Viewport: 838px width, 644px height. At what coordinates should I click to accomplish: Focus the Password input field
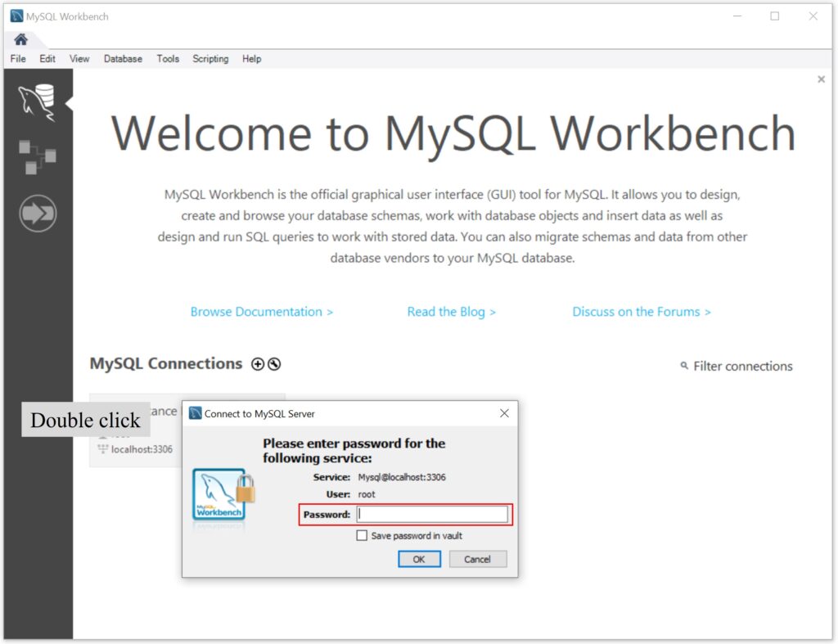432,514
